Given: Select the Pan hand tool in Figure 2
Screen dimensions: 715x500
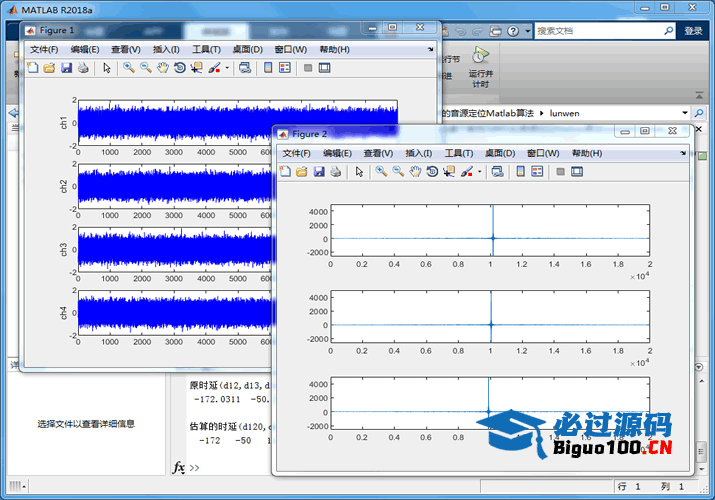Looking at the screenshot, I should click(x=415, y=172).
